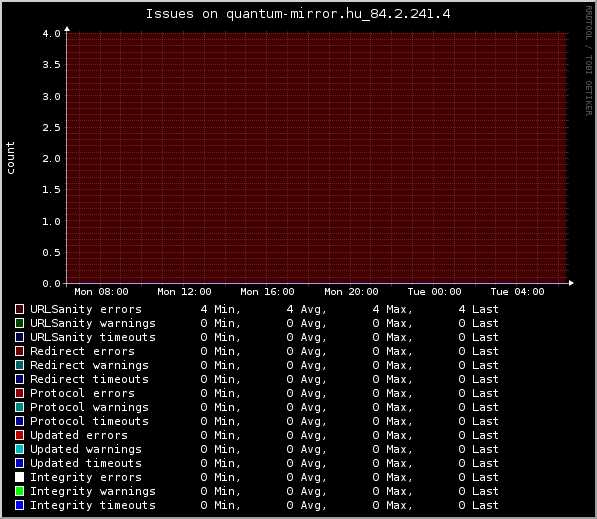Click the URLSanity warnings legend swatch
The width and height of the screenshot is (597, 519).
point(19,323)
